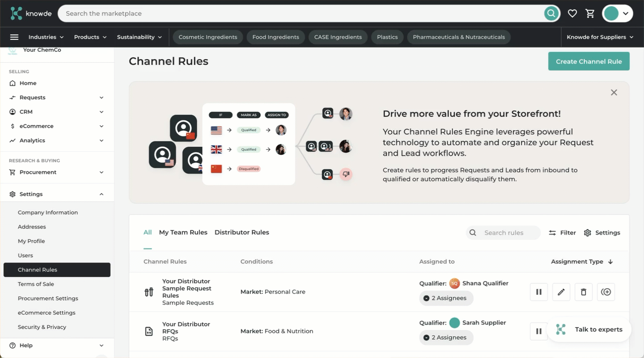
Task: Collapse the Settings sidebar section chevron
Action: pyautogui.click(x=102, y=194)
